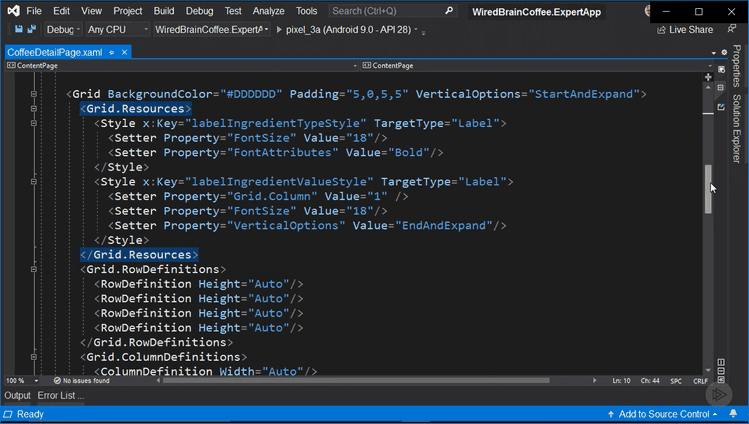Image resolution: width=749 pixels, height=424 pixels.
Task: Pin the CoffeeDetailPage.xaml tab
Action: click(112, 53)
